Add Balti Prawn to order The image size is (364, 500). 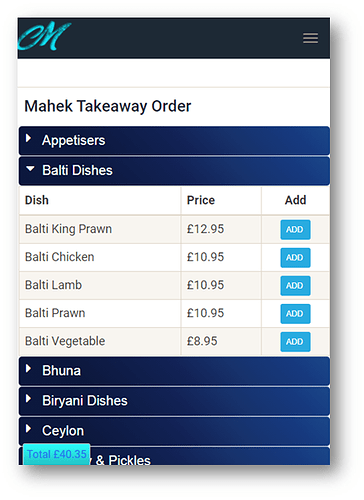(x=295, y=313)
